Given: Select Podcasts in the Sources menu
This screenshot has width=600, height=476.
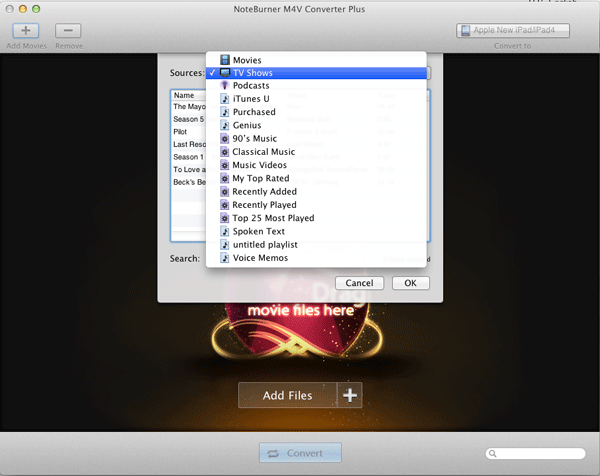Looking at the screenshot, I should (316, 85).
